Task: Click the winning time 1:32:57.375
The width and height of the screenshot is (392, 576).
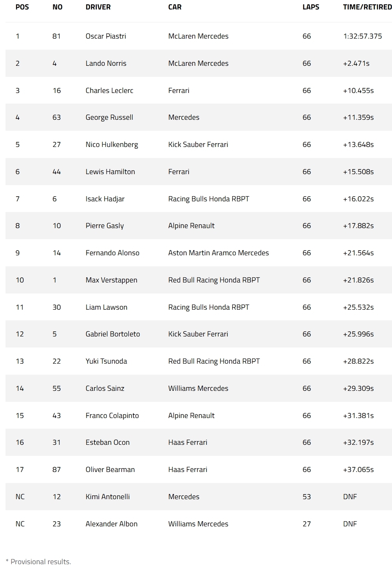Action: (362, 36)
